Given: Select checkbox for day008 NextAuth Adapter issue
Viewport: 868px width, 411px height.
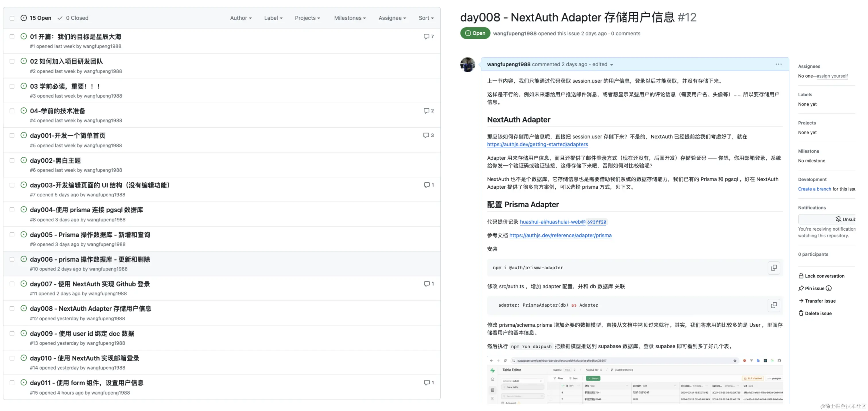Looking at the screenshot, I should (12, 309).
